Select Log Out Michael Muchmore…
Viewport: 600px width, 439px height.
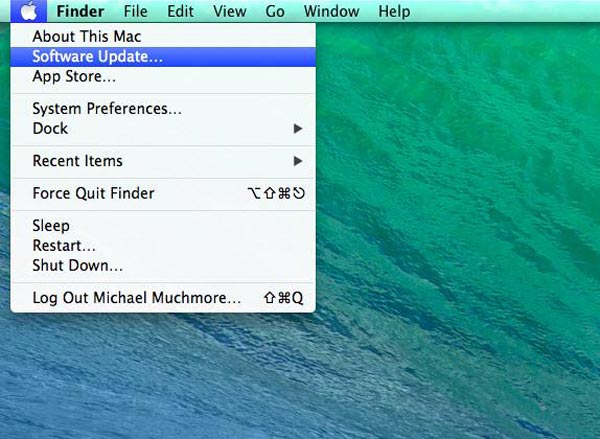pos(163,298)
